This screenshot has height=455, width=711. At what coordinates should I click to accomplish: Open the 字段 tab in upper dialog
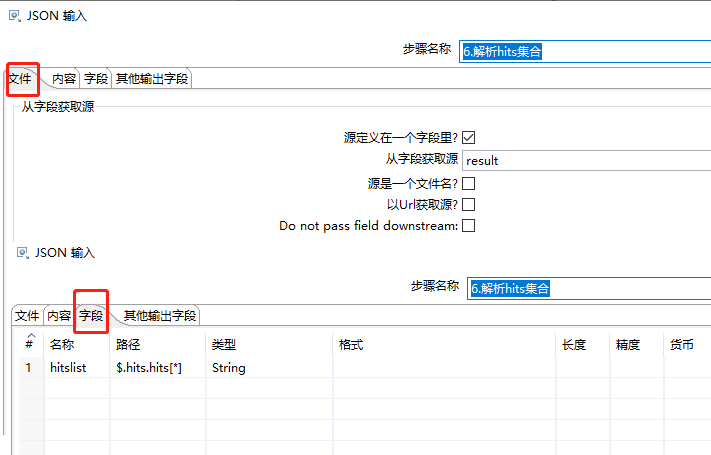[96, 79]
